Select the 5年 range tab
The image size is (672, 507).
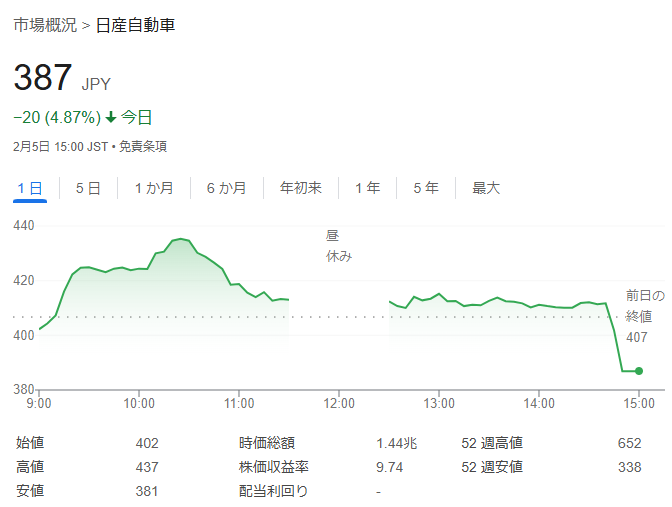426,188
